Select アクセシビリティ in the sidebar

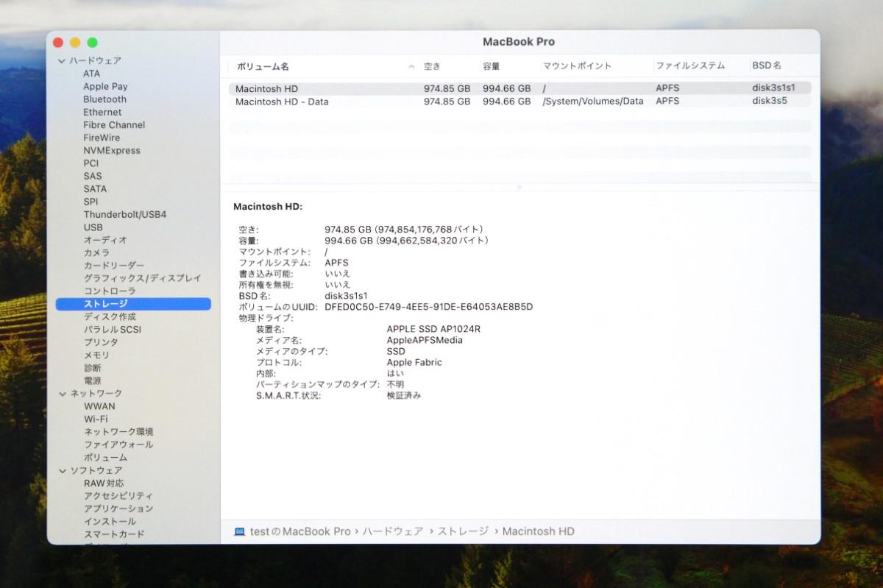click(118, 496)
